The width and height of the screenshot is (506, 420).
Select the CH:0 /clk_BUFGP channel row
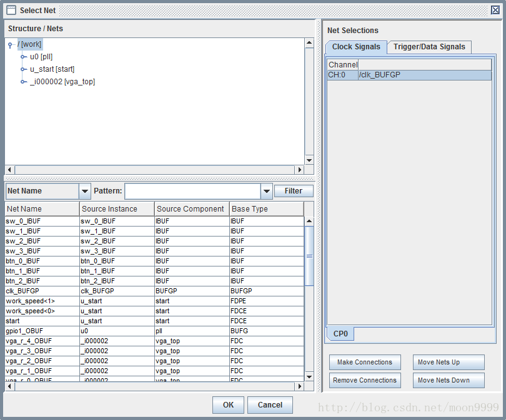[409, 75]
